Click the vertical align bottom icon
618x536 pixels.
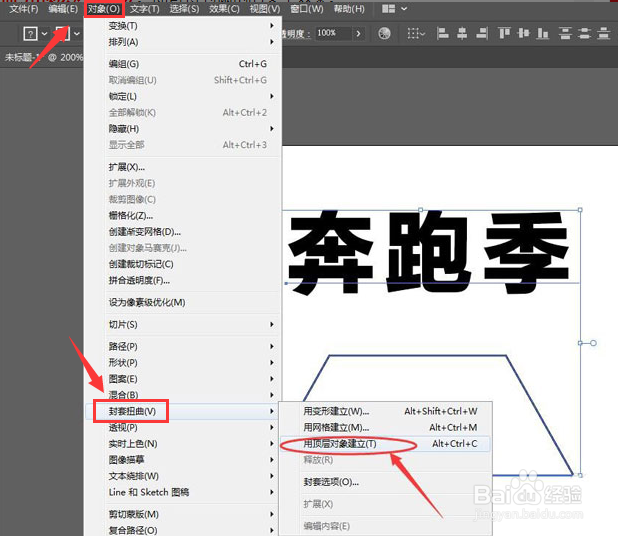click(543, 34)
